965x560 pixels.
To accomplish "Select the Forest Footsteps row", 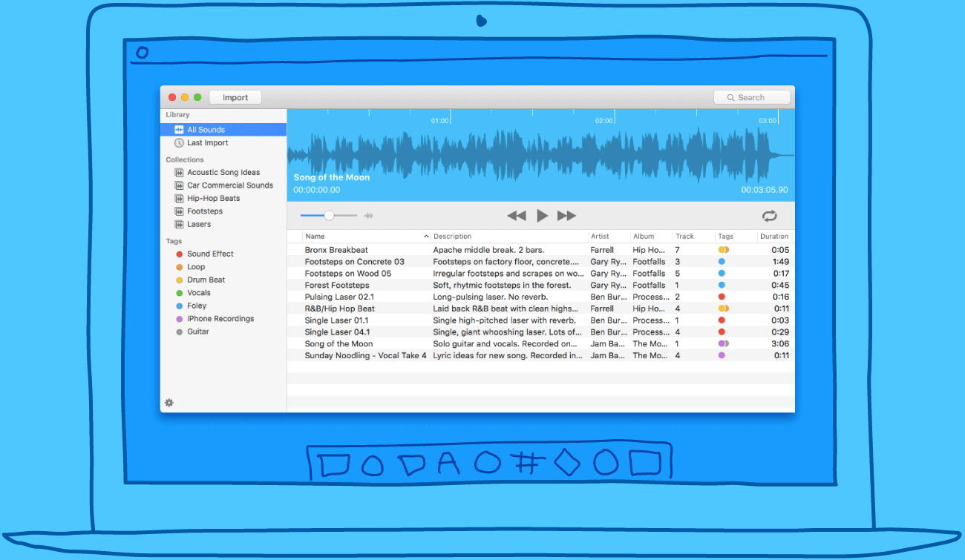I will [x=540, y=286].
